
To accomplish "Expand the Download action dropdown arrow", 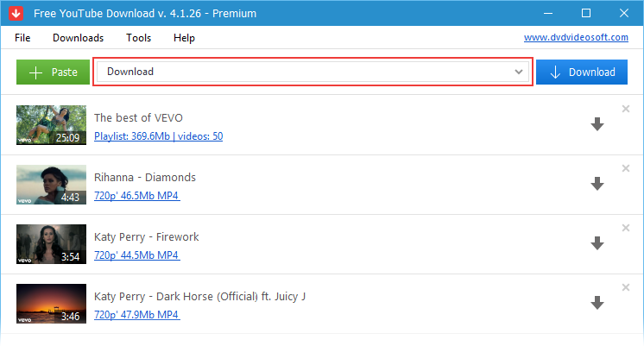I will (518, 72).
